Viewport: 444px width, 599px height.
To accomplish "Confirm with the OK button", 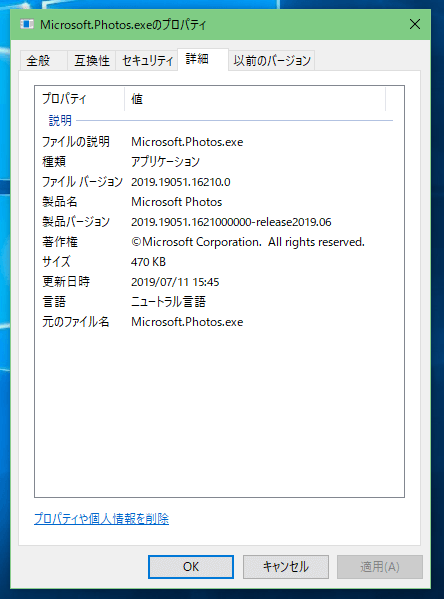I will (x=191, y=567).
